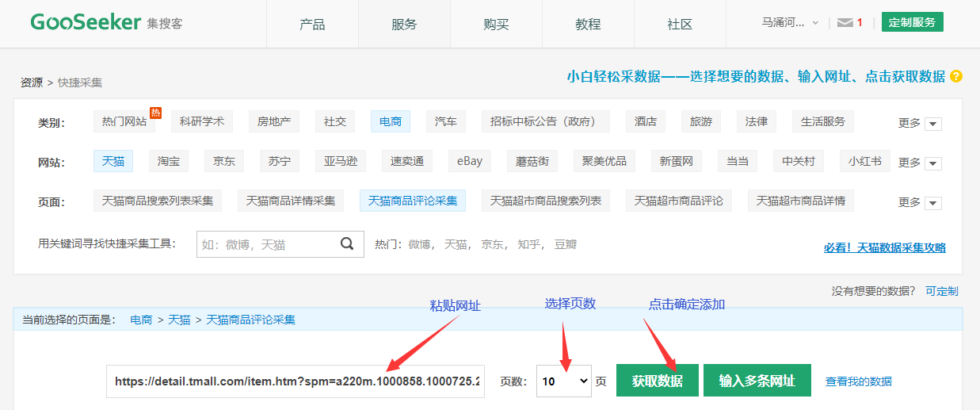Image resolution: width=980 pixels, height=410 pixels.
Task: Click the 获取数据 button
Action: (658, 381)
